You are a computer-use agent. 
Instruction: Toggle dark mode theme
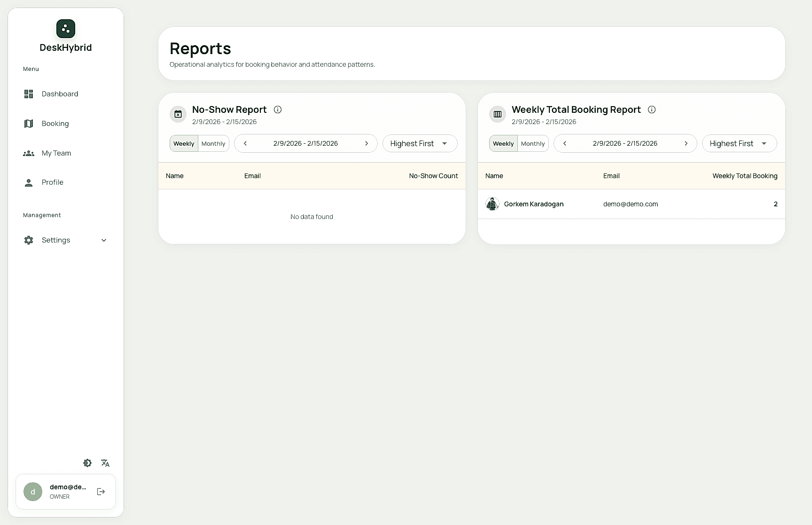point(87,463)
